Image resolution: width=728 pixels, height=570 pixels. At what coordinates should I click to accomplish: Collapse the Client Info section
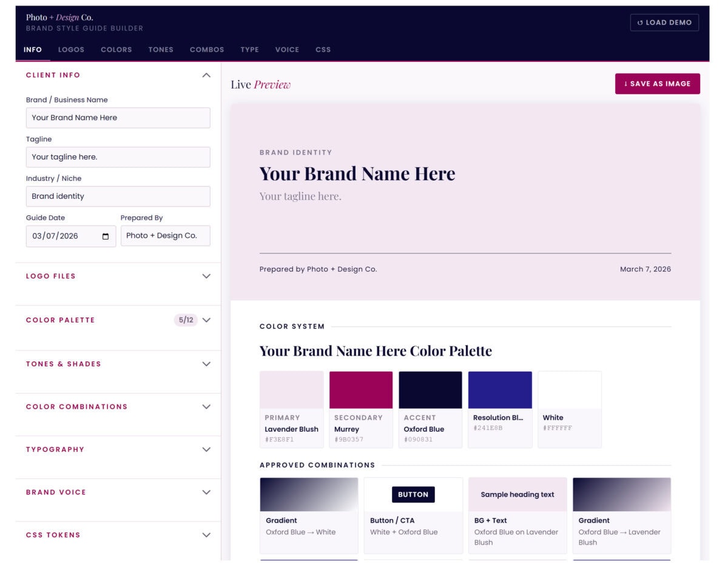[x=206, y=75]
